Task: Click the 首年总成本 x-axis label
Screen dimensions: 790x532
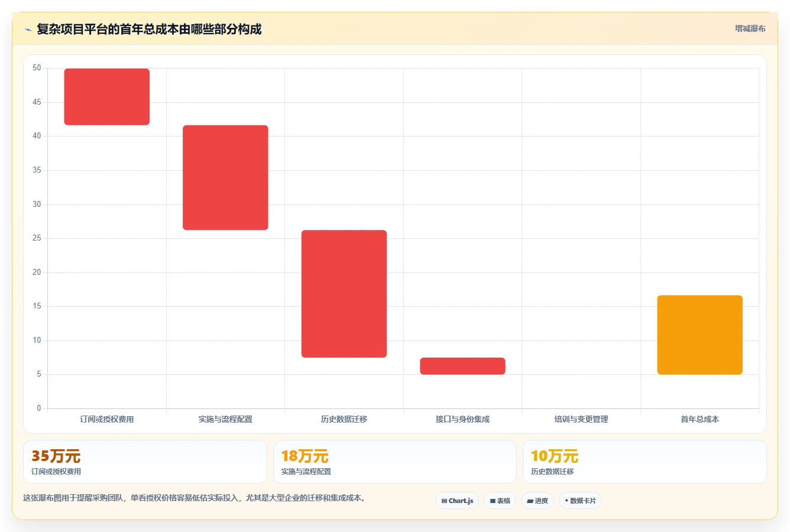Action: (x=700, y=419)
